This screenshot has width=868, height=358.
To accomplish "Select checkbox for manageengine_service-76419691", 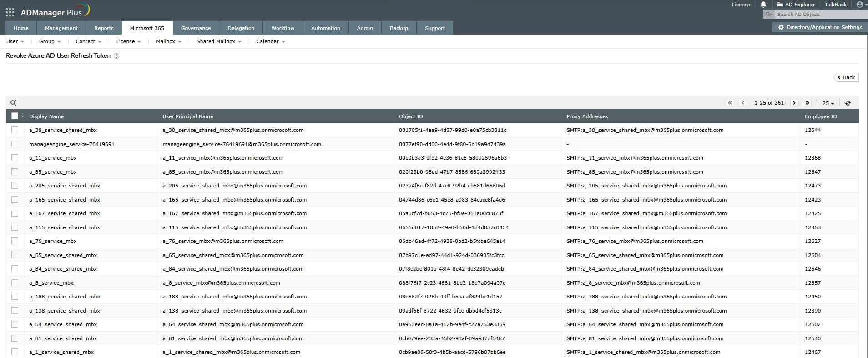I will 15,144.
